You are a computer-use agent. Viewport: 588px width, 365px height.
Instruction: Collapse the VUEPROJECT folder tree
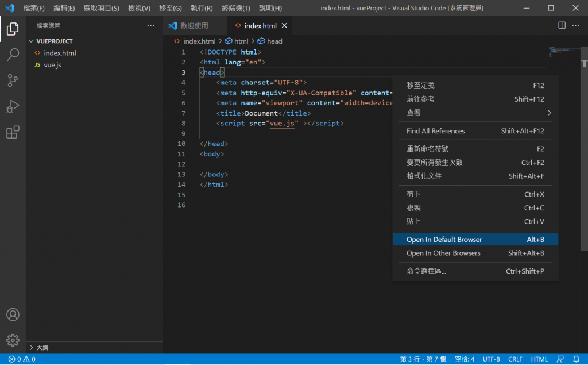tap(31, 41)
